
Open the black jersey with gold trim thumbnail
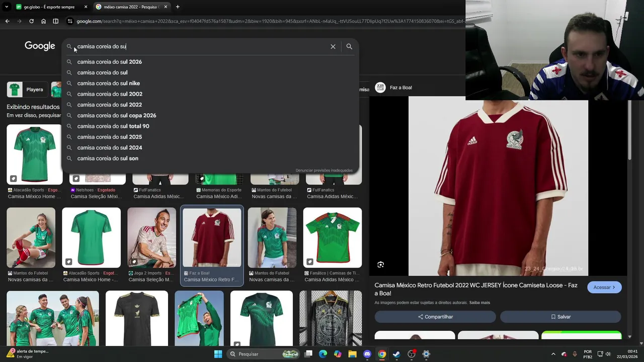pyautogui.click(x=136, y=319)
